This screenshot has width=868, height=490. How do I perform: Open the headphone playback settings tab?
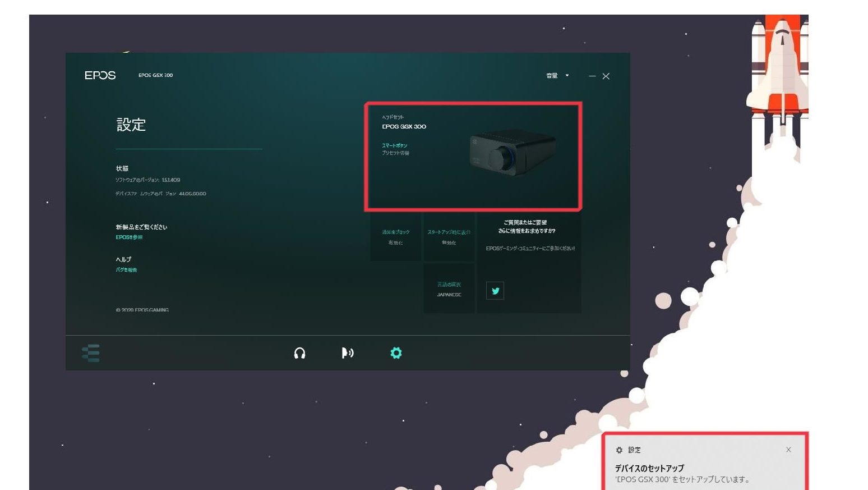(x=299, y=353)
